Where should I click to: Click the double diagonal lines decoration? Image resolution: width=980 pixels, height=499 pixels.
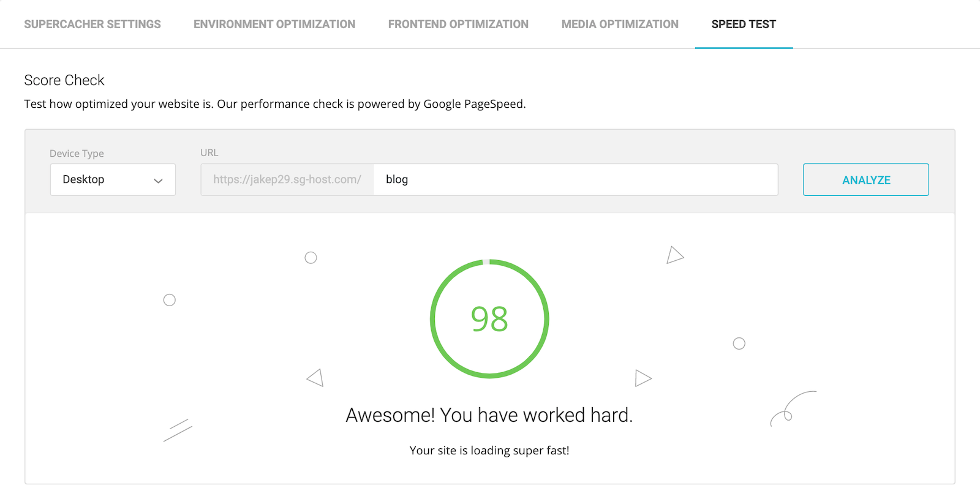[x=178, y=430]
